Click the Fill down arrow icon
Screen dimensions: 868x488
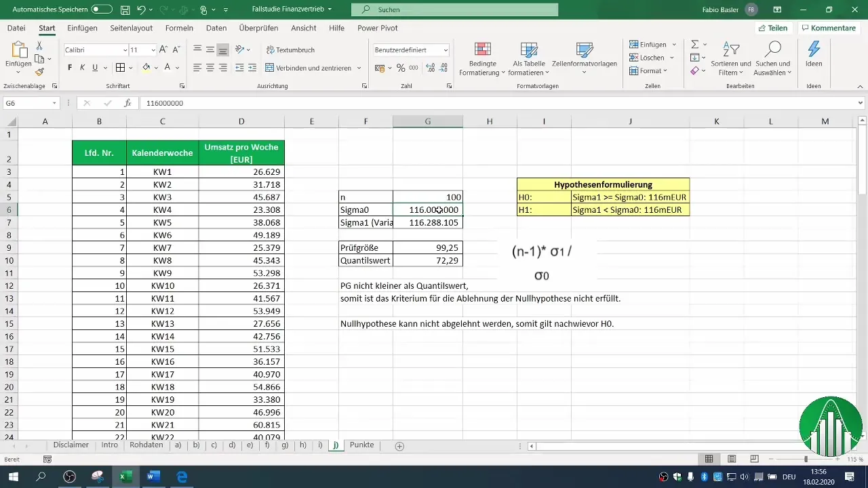click(x=695, y=58)
